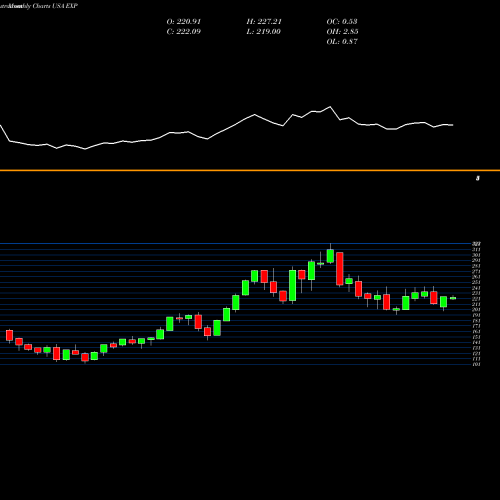Click the OH: 2.85 reading
The height and width of the screenshot is (500, 500).
(x=342, y=32)
